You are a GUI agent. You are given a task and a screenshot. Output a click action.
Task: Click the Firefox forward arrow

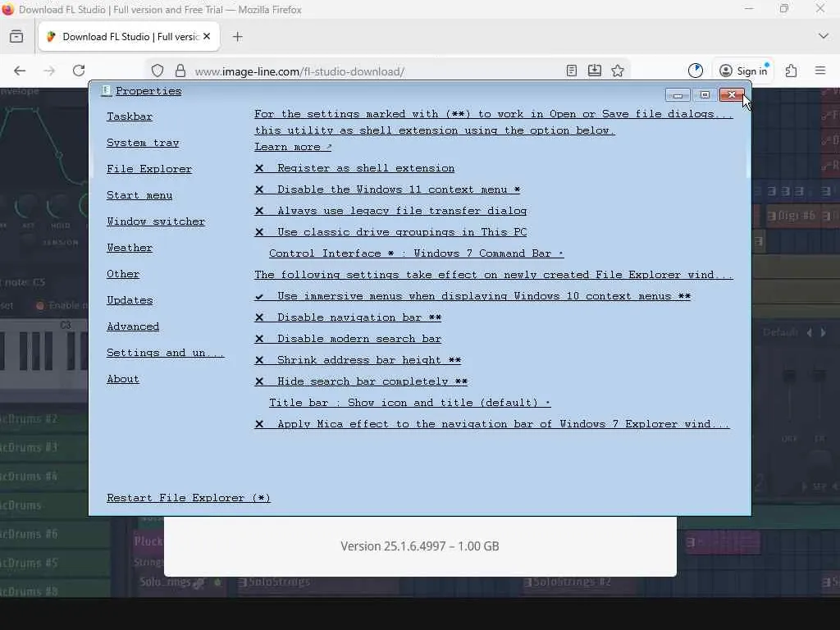point(49,71)
